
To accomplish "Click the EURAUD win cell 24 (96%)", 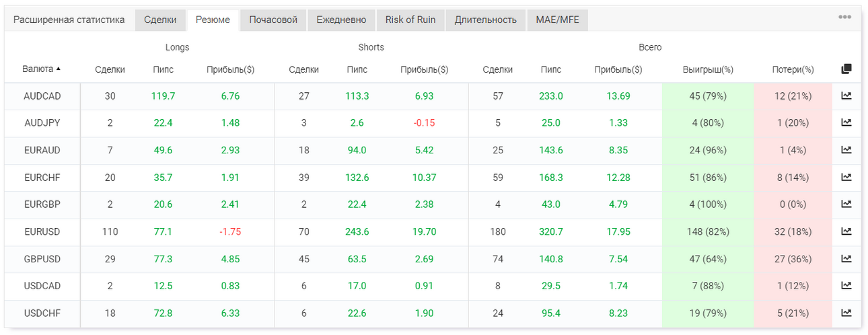I will coord(708,150).
